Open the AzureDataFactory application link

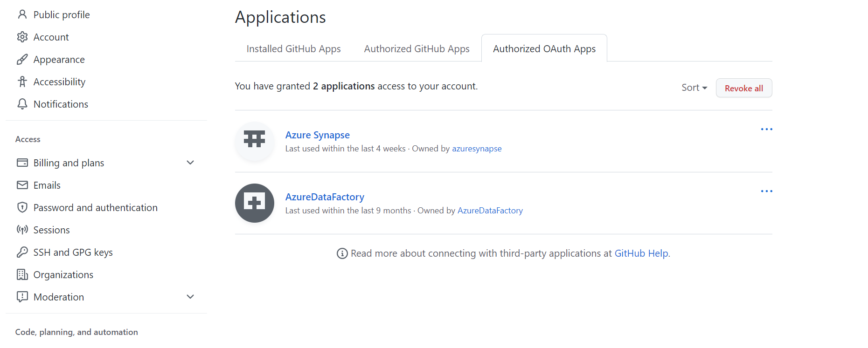pyautogui.click(x=325, y=197)
